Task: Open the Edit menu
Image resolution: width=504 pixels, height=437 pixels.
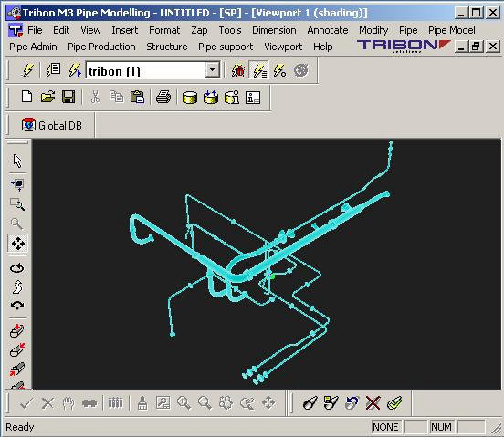Action: pos(61,30)
